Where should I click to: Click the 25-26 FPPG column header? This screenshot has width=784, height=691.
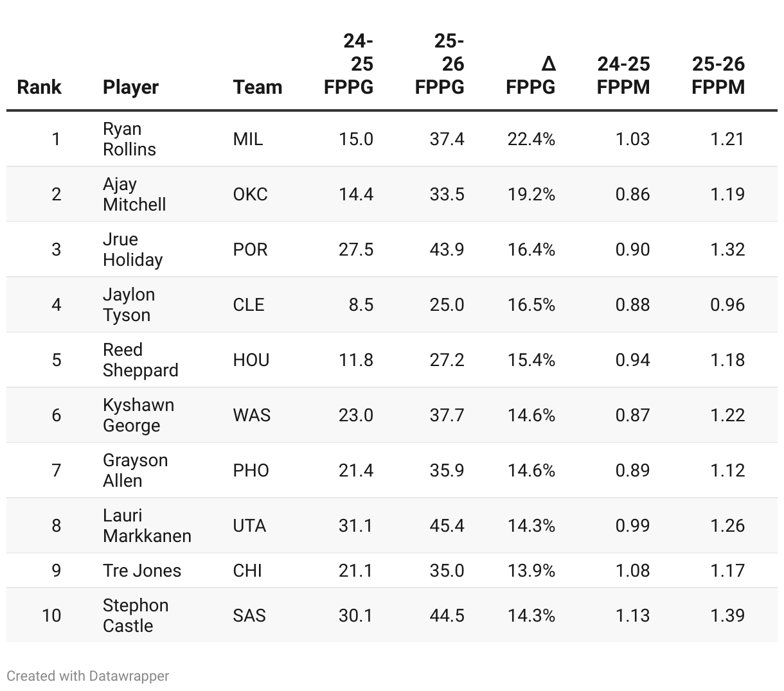coord(440,64)
